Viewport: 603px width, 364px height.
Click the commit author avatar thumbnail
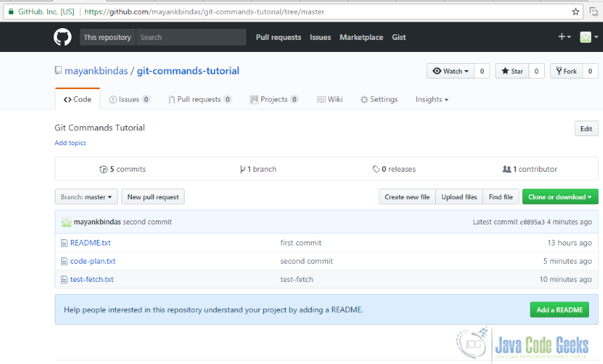click(67, 222)
